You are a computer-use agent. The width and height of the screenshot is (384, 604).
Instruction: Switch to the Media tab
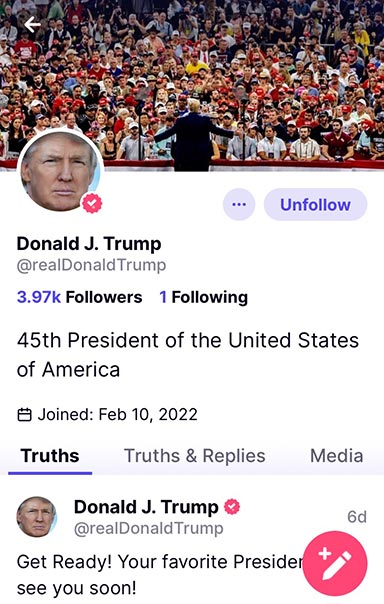(x=337, y=456)
